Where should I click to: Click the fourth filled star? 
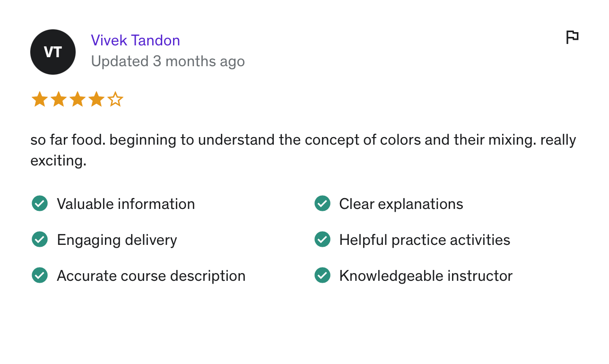pyautogui.click(x=96, y=100)
